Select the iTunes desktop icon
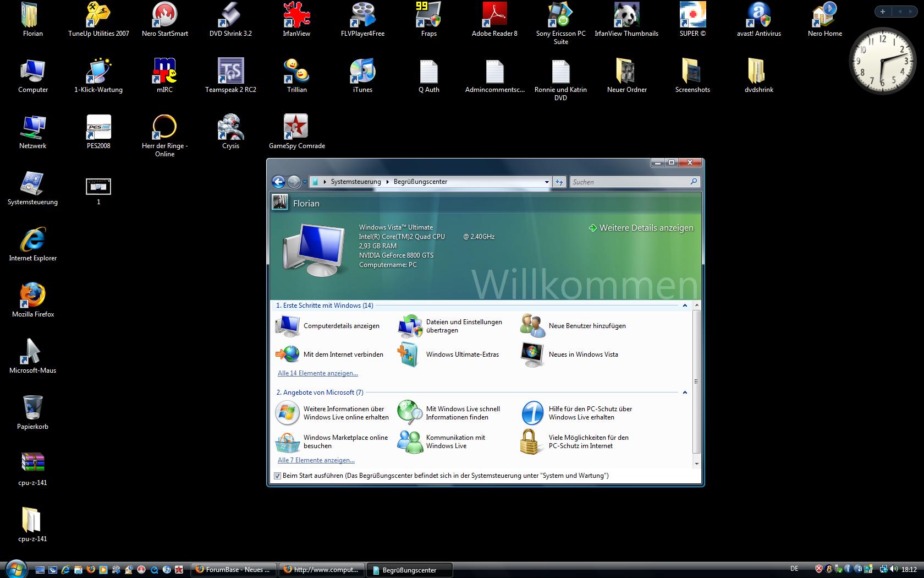Viewport: 924px width, 578px height. (x=362, y=75)
